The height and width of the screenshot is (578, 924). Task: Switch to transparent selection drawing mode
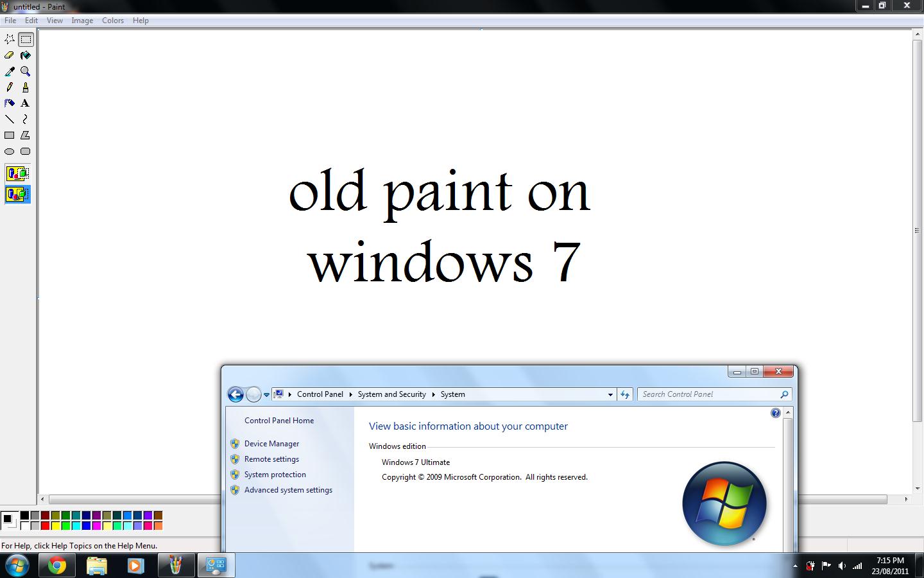(17, 194)
